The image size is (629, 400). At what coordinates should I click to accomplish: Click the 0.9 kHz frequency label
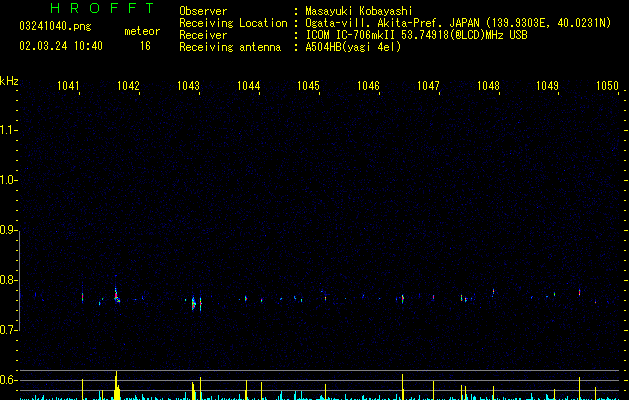tap(8, 230)
